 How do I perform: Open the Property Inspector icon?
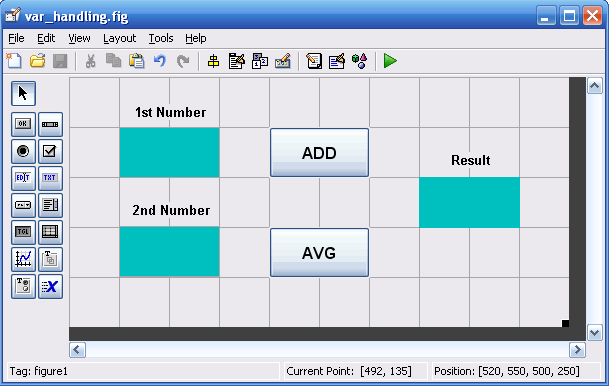point(337,61)
